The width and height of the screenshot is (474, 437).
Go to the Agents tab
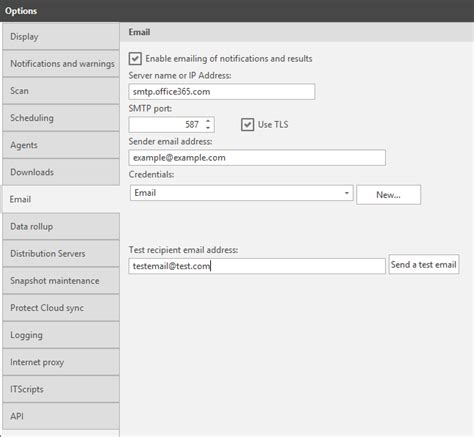(61, 145)
